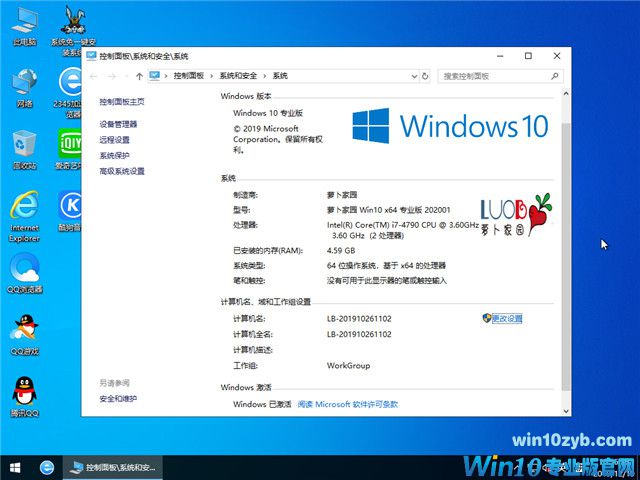
Task: Click 系统和安全 breadcrumb item
Action: point(238,76)
